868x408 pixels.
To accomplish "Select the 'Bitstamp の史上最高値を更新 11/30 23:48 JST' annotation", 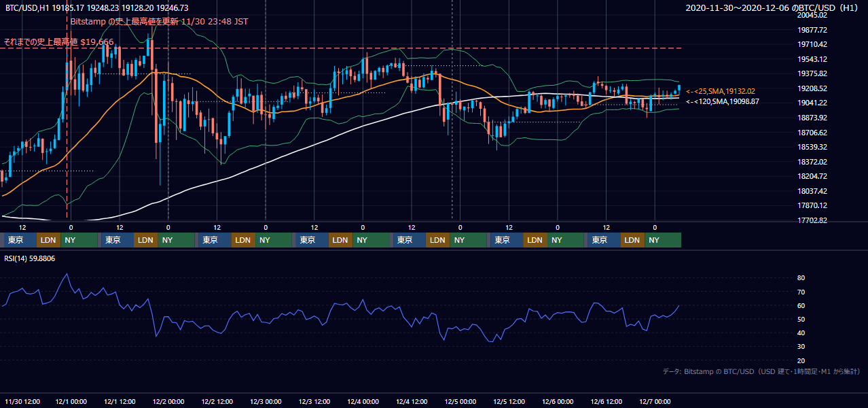I will (160, 21).
